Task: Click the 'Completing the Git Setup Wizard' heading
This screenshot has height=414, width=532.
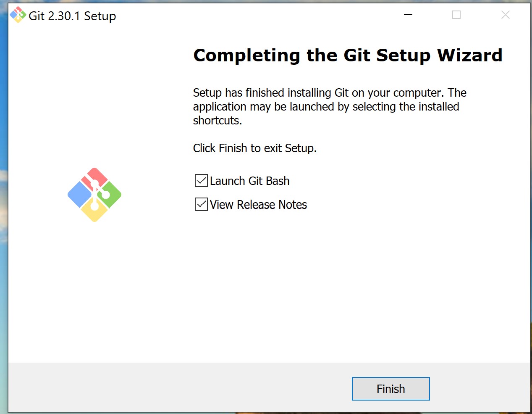Action: point(348,55)
